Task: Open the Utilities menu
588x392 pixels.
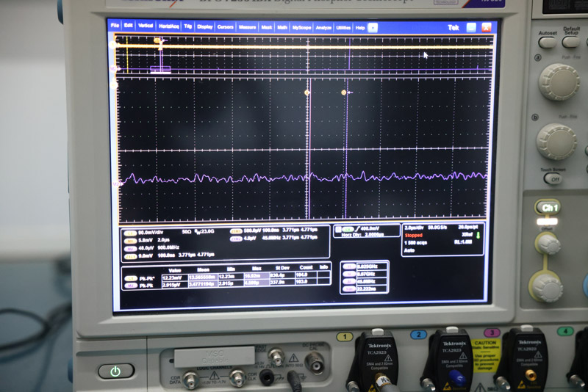Action: [343, 28]
